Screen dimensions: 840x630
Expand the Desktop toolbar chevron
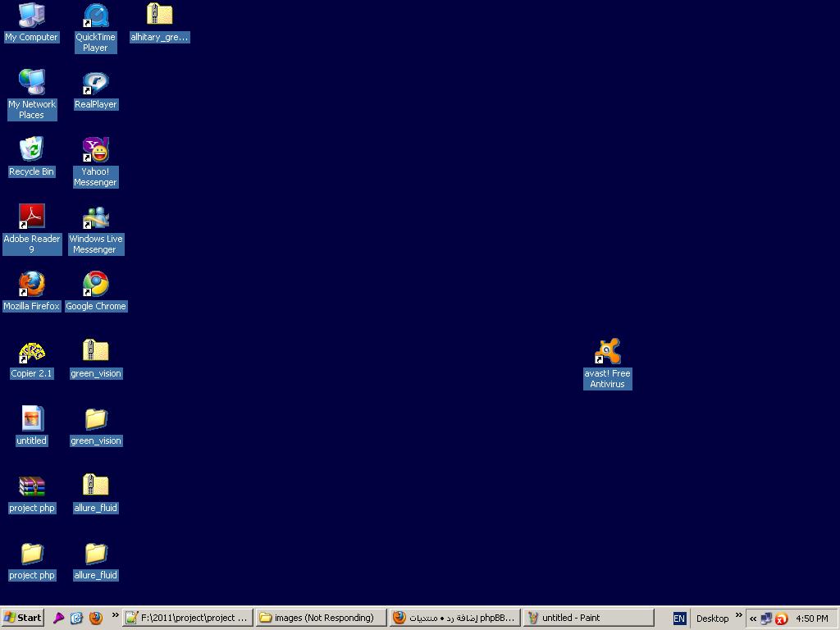(738, 615)
